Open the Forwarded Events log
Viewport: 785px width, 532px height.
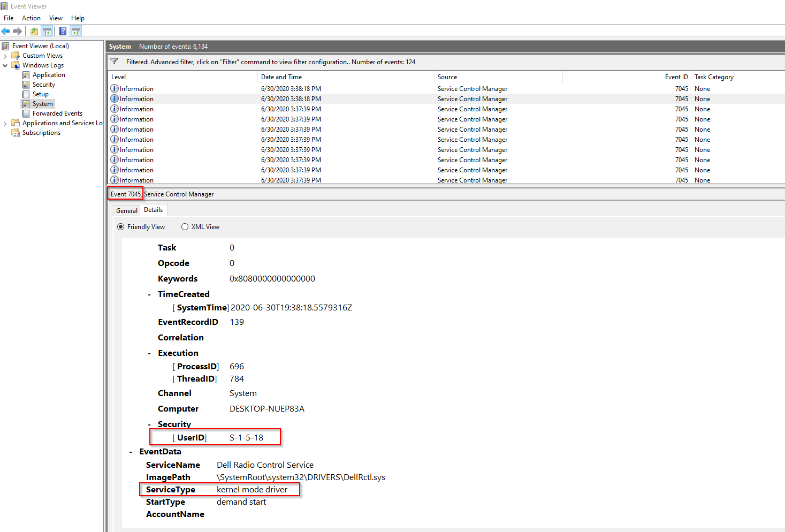click(57, 113)
